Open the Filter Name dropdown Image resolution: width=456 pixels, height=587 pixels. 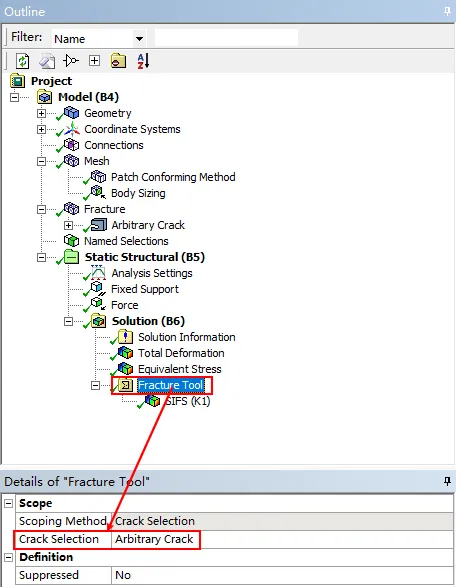[x=139, y=39]
